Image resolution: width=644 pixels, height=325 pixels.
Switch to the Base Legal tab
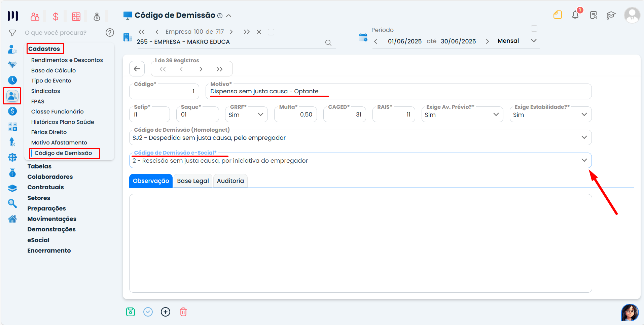pos(193,181)
